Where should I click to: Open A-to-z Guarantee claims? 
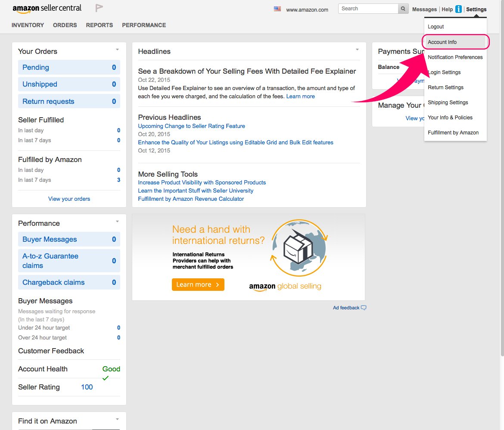pos(69,261)
